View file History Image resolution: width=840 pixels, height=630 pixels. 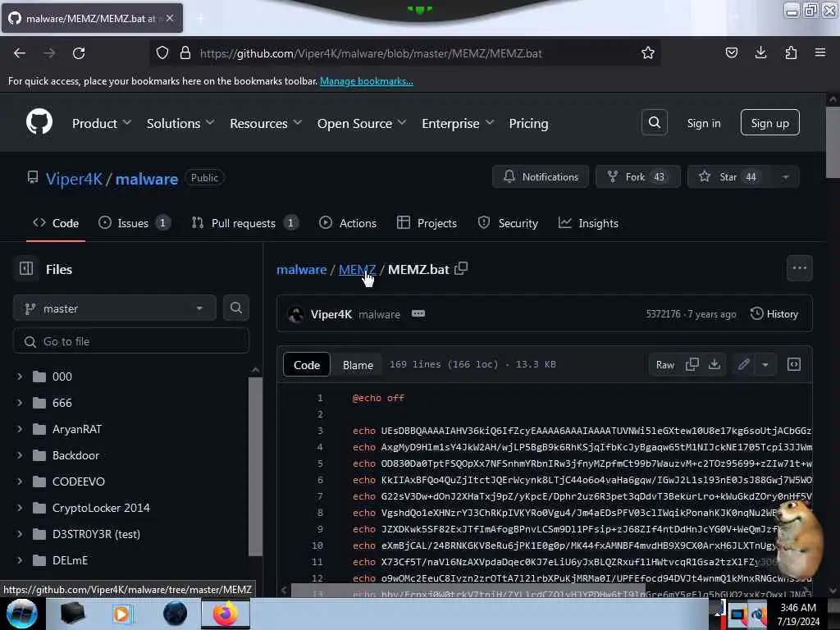(774, 314)
